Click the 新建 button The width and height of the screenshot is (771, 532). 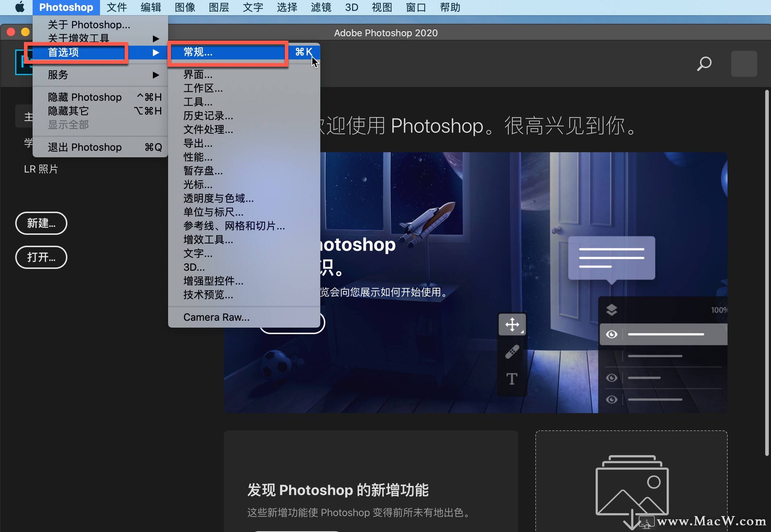41,223
